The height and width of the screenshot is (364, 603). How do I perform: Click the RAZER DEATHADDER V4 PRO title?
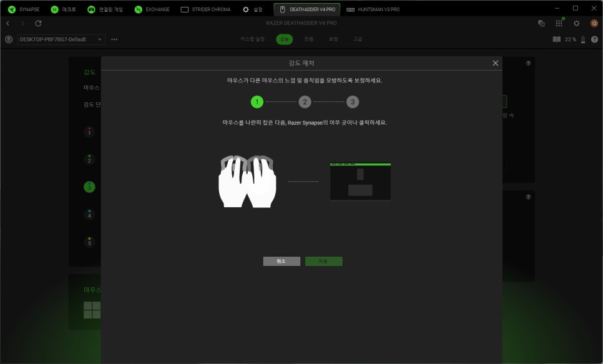(x=301, y=23)
